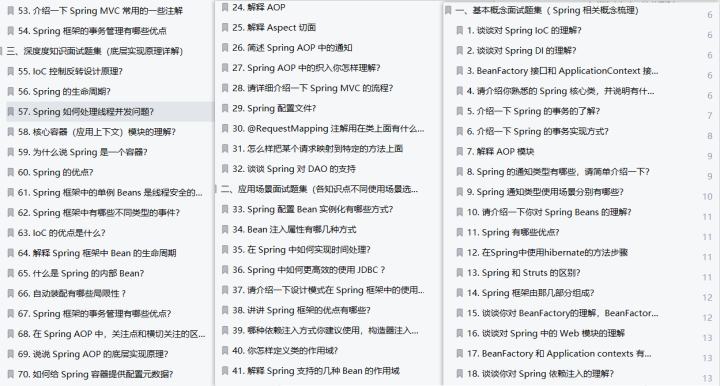
Task: Jump to '64. 解释 Spring 框架中 Bean 的生命周期'
Action: tap(97, 253)
